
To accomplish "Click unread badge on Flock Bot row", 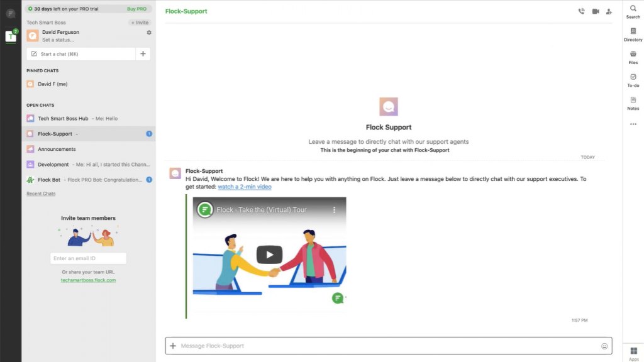I will (x=149, y=180).
